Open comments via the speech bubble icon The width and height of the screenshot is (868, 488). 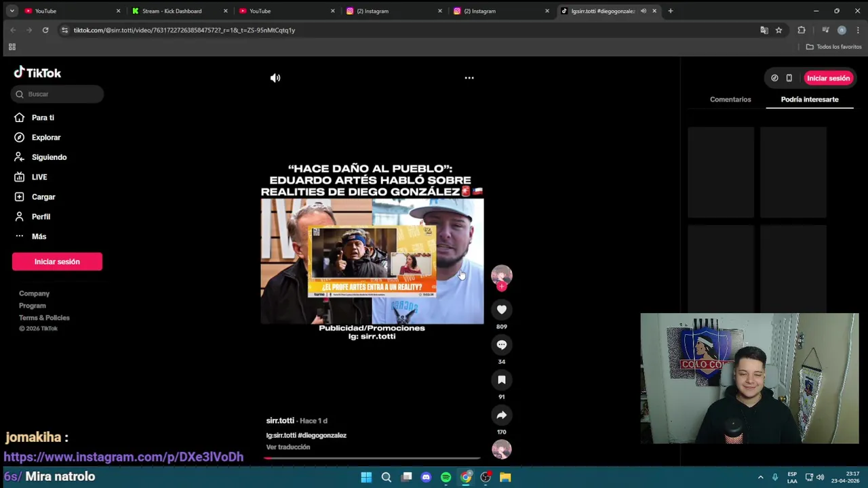click(502, 345)
